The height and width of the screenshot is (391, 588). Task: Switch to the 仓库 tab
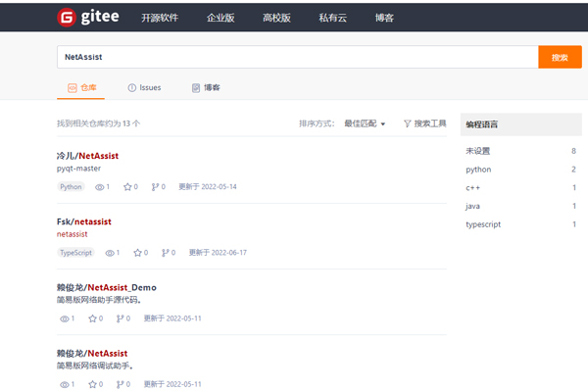tap(81, 88)
